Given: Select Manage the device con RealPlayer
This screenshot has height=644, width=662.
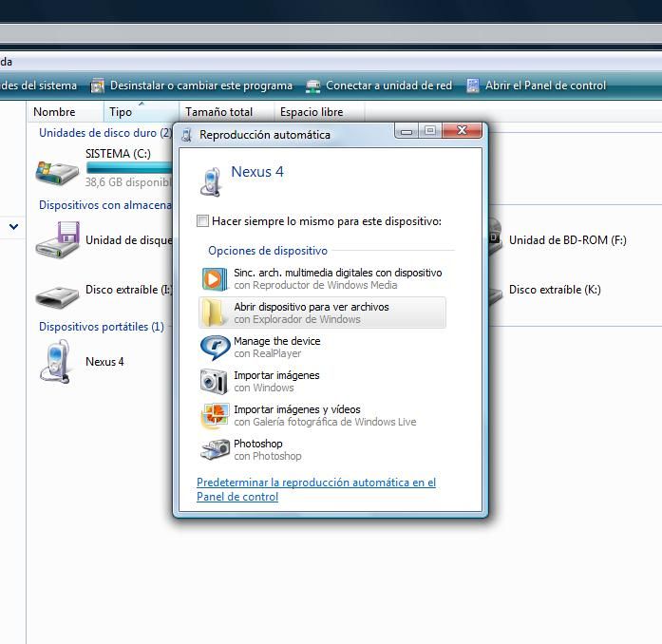Looking at the screenshot, I should (322, 347).
